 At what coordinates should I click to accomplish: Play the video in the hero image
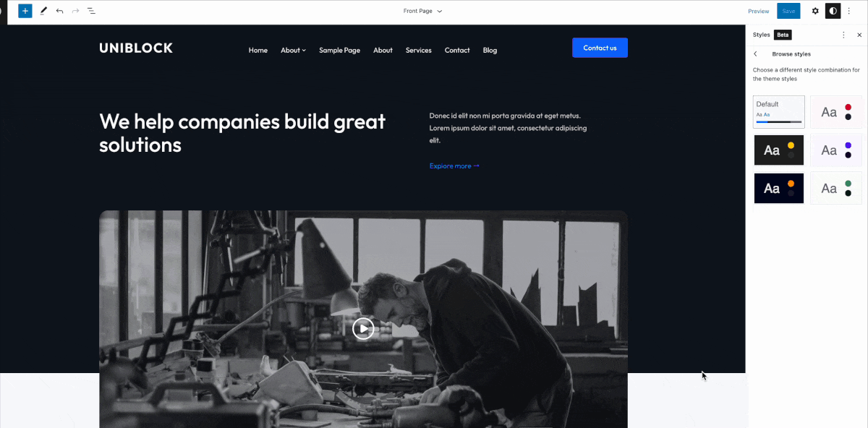[x=363, y=328]
